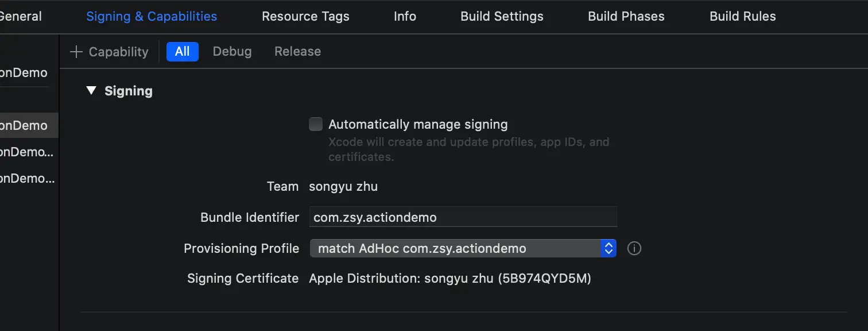Select the All configuration filter
The width and height of the screenshot is (868, 331).
183,51
